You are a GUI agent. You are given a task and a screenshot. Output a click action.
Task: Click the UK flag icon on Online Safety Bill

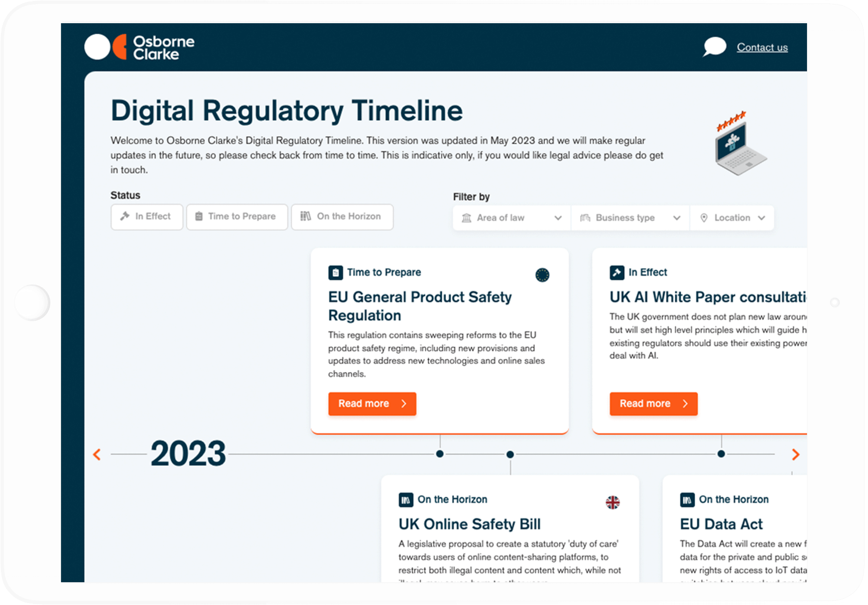tap(613, 503)
